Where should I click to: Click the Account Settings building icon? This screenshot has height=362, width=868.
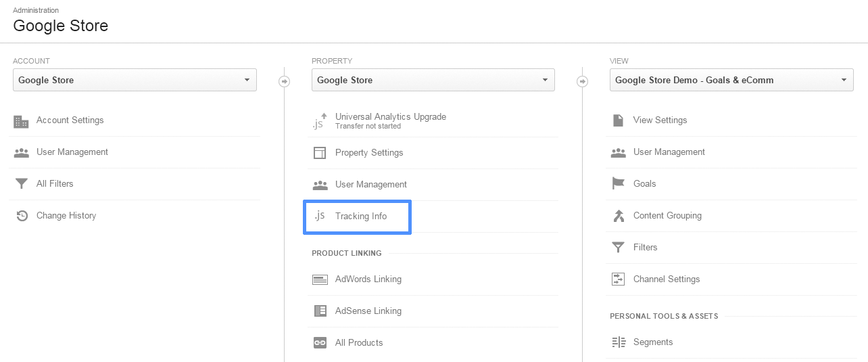point(21,121)
